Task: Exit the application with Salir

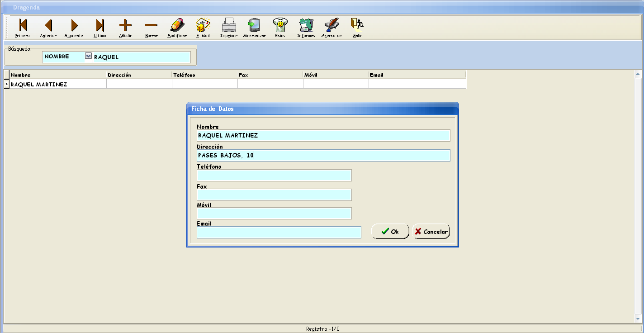Action: (x=358, y=28)
